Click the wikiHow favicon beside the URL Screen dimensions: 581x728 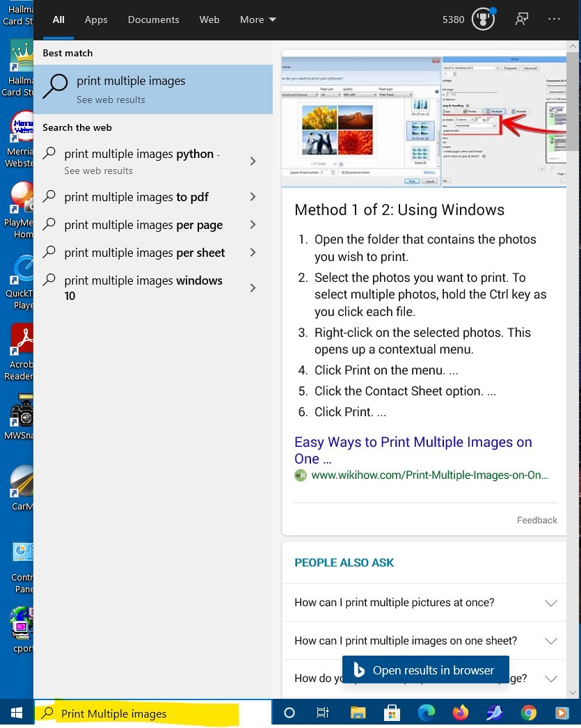point(301,475)
